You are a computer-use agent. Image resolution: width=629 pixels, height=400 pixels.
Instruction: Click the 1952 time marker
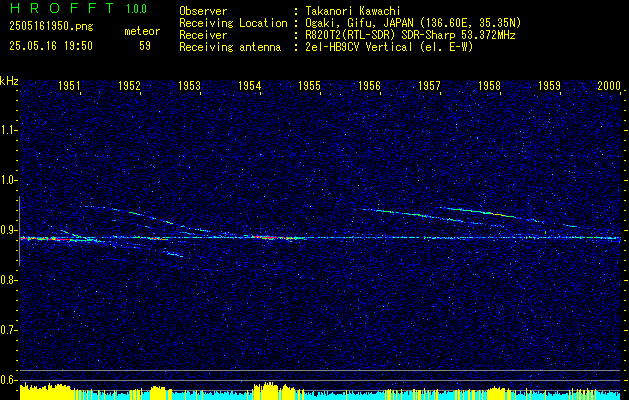pos(129,85)
